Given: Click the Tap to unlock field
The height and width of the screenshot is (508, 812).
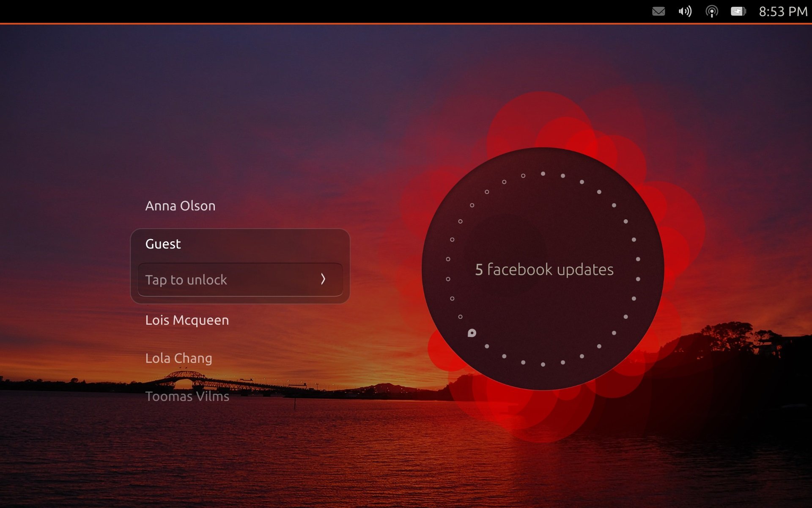Looking at the screenshot, I should 240,279.
